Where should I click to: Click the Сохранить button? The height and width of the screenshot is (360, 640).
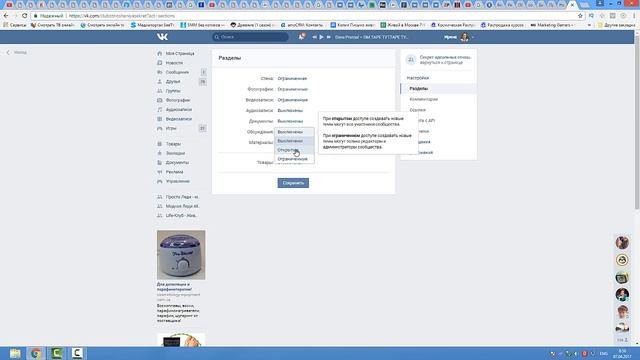[293, 183]
